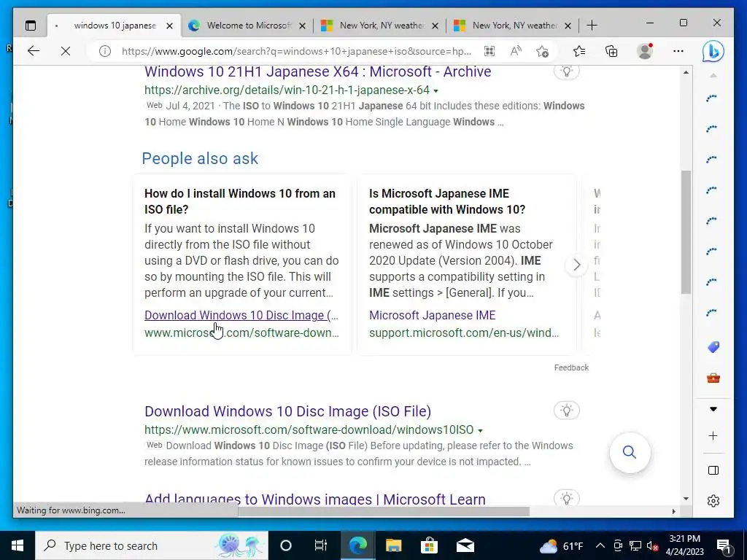Click 'How do I install Windows 10' question
The image size is (747, 560).
click(239, 201)
